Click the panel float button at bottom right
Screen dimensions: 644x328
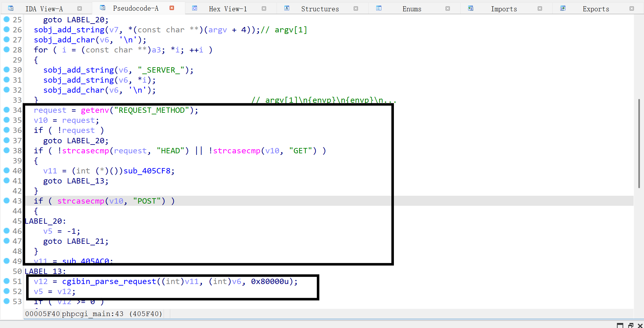[620, 325]
